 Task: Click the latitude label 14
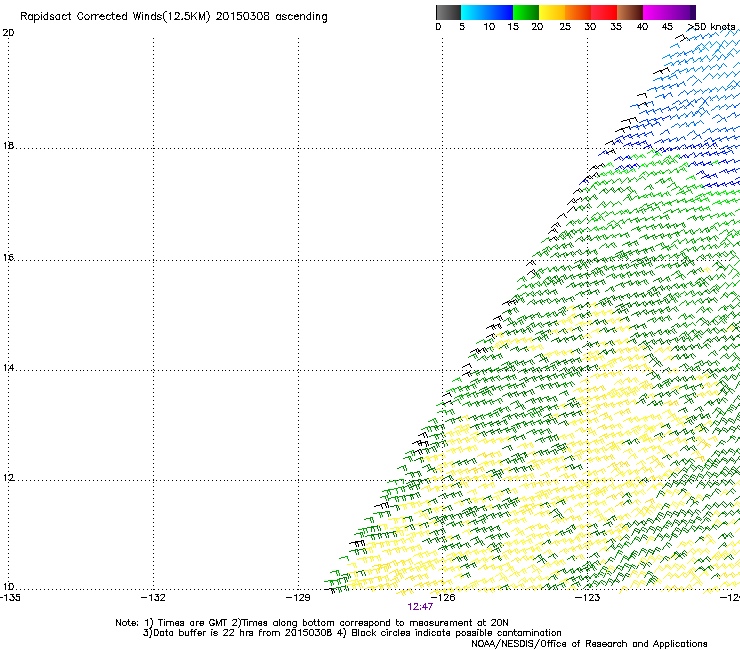pyautogui.click(x=8, y=368)
